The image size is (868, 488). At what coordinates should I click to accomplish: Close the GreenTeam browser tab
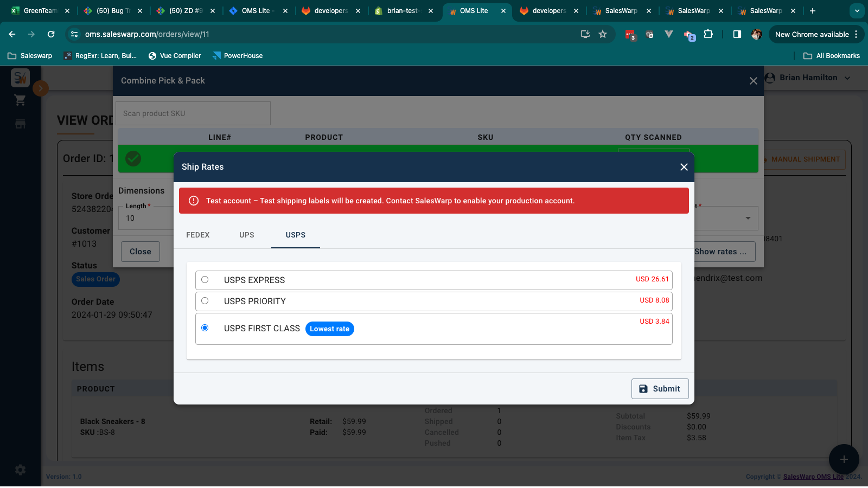click(x=67, y=11)
